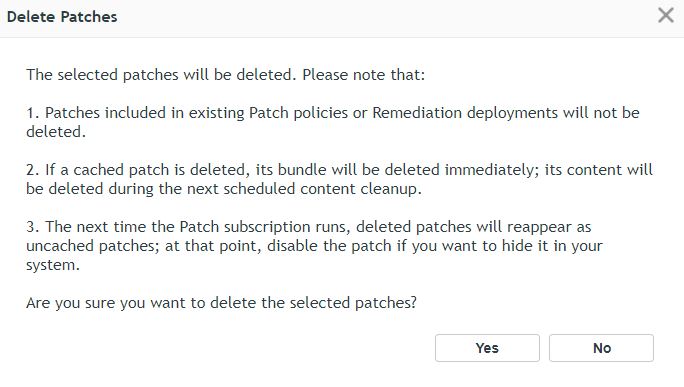Image resolution: width=684 pixels, height=387 pixels.
Task: Click the 'selected patches will be deleted' sentence
Action: pos(161,75)
